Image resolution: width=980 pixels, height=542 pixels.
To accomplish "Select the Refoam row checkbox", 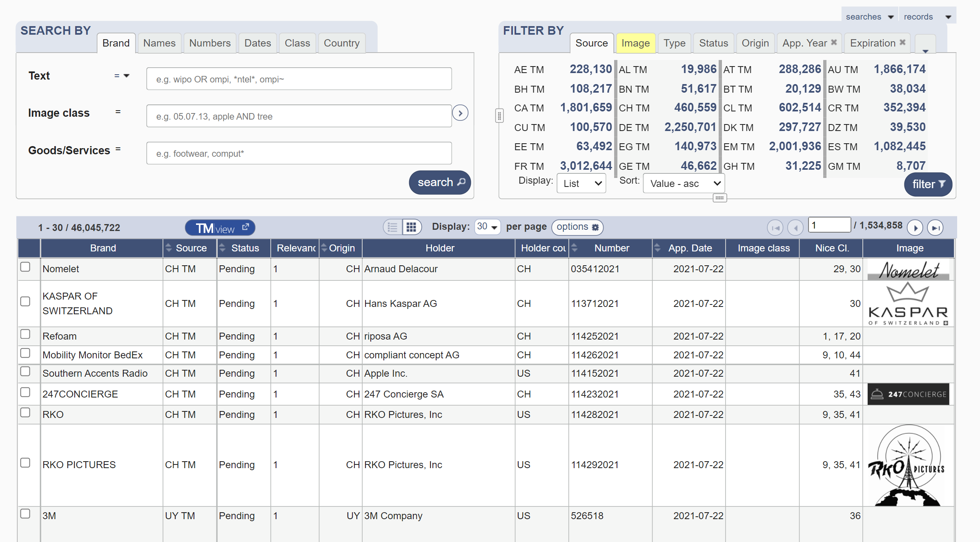I will point(25,334).
